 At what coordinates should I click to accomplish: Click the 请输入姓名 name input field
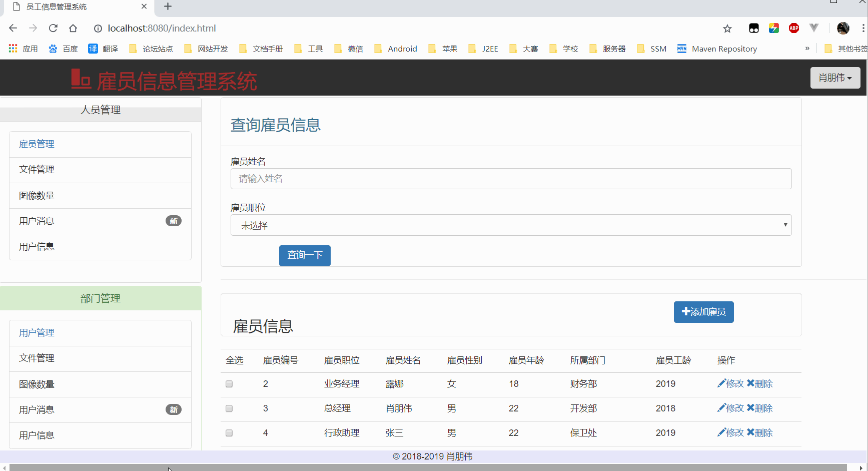coord(511,178)
